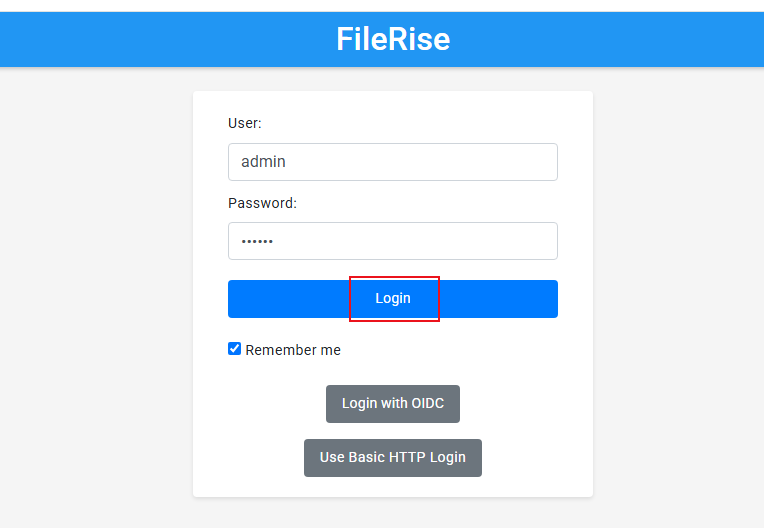The image size is (764, 528).
Task: Click the FileRise header title
Action: [392, 39]
